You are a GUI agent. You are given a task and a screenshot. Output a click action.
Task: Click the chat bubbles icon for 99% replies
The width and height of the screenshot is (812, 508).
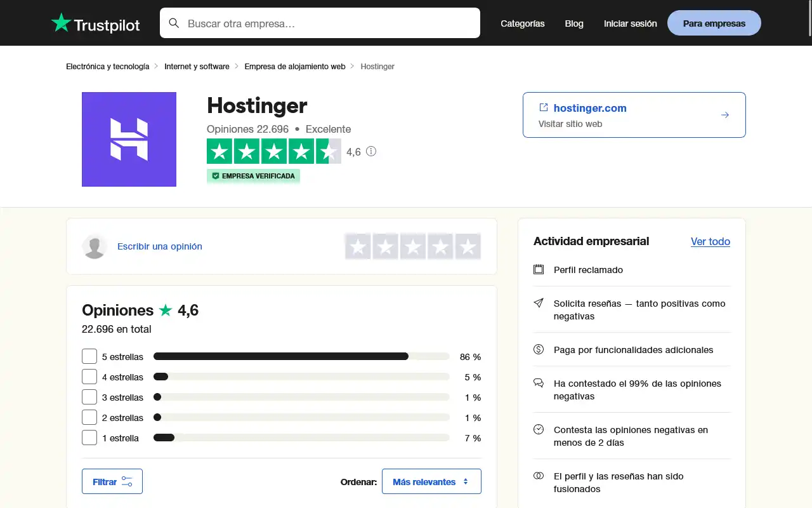coord(539,383)
